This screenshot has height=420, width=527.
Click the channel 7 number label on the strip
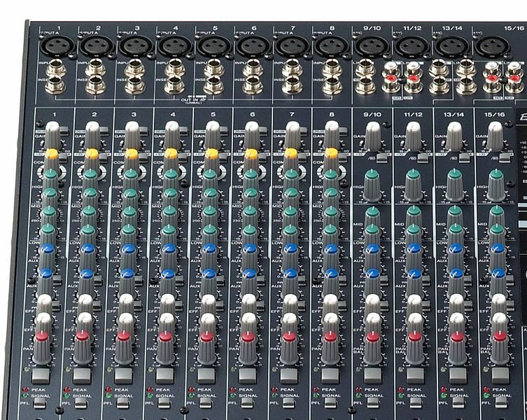coord(291,113)
